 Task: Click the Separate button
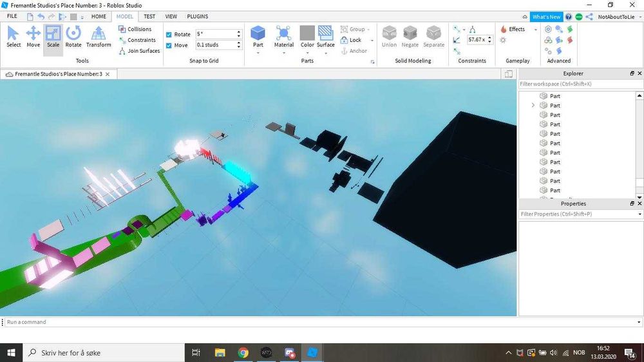433,37
